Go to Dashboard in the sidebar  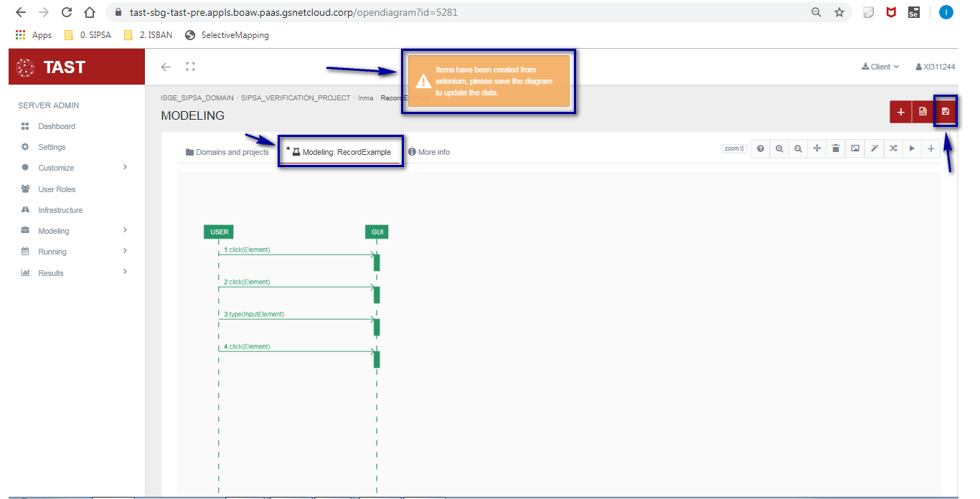coord(56,126)
